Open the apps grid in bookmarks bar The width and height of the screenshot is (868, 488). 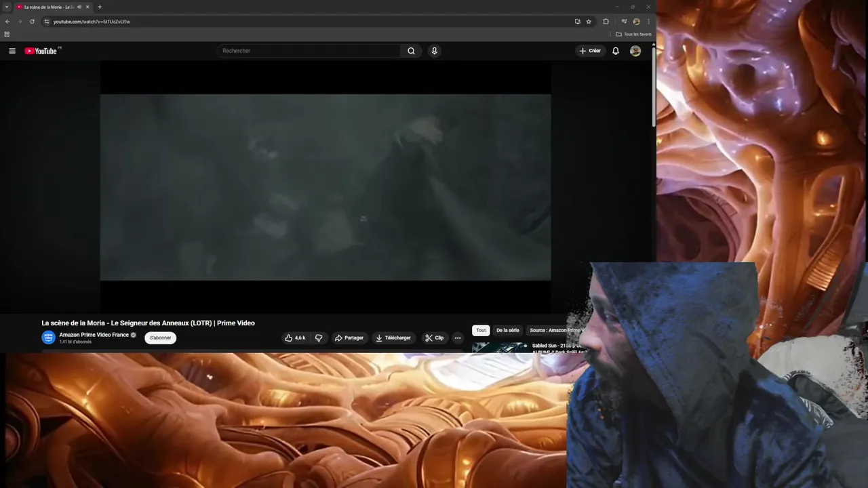pyautogui.click(x=7, y=34)
